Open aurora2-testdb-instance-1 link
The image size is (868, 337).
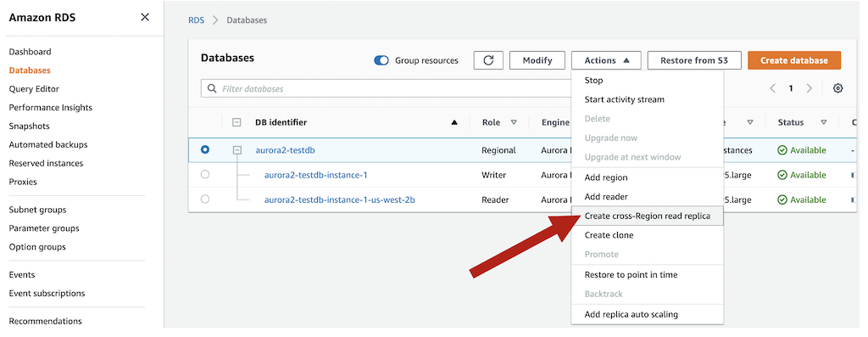pos(316,175)
